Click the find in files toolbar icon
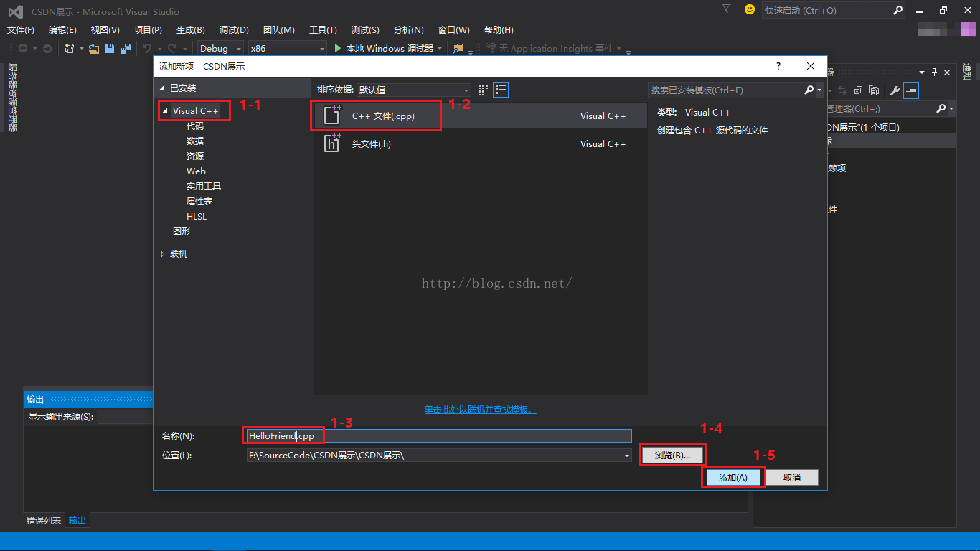 (x=458, y=49)
